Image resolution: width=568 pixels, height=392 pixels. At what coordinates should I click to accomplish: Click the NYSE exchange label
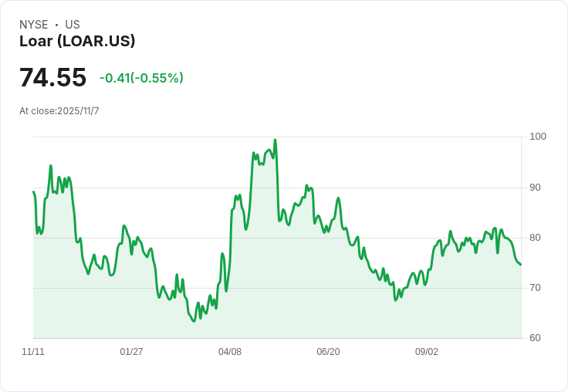coord(33,25)
